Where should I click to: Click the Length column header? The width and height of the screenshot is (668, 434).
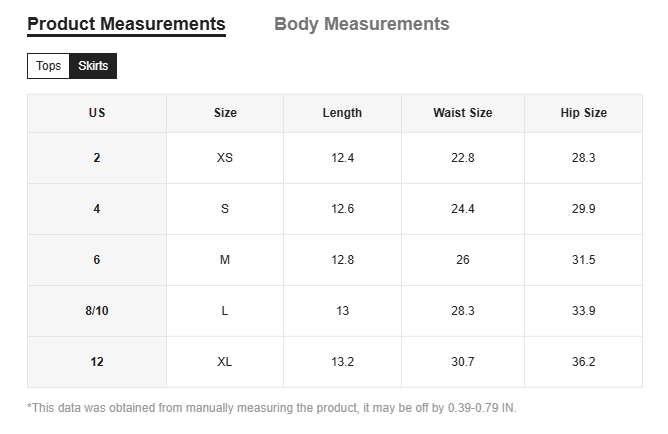coord(342,113)
